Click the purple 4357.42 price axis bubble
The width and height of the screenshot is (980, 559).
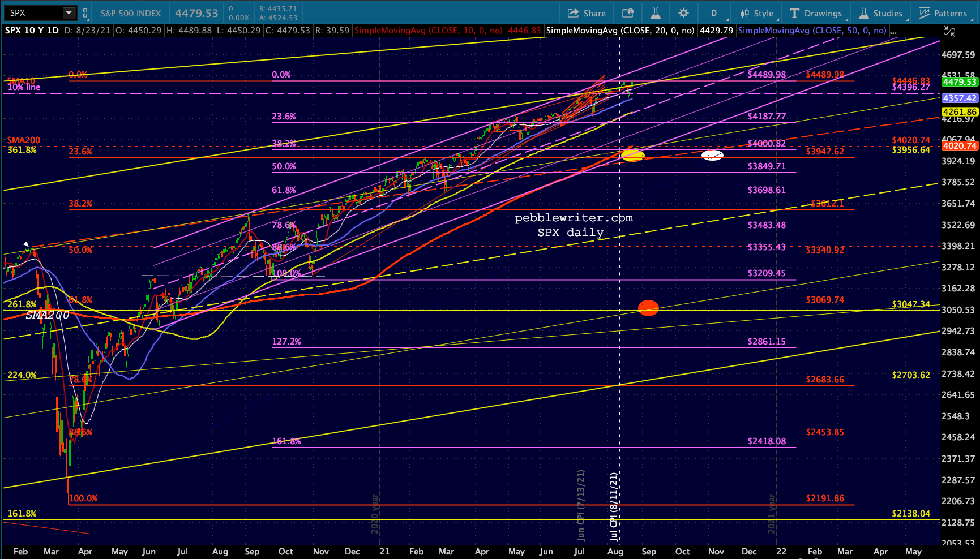(960, 98)
